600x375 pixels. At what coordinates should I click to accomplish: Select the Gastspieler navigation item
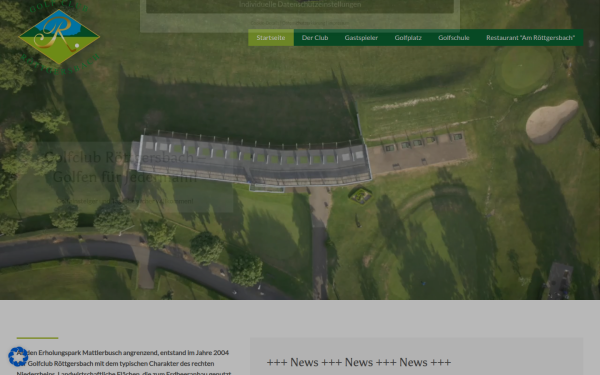click(x=361, y=38)
